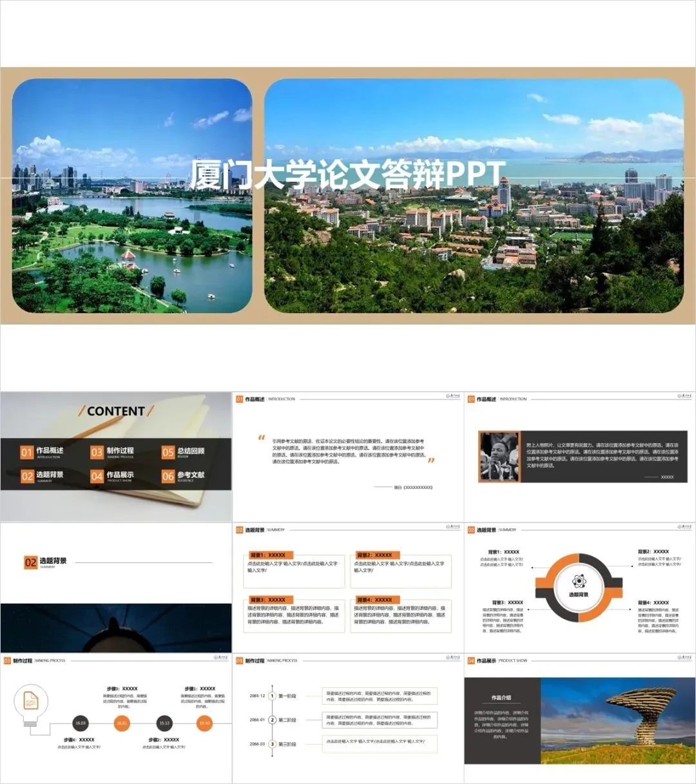
Task: Click 作品概述 INTRODUCTION header on the quote slide
Action: (x=266, y=399)
